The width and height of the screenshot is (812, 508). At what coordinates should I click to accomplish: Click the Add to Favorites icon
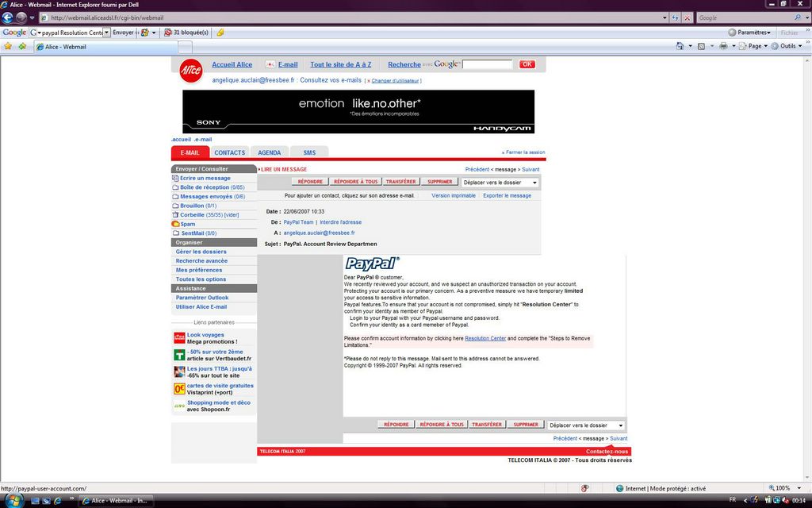[x=22, y=46]
